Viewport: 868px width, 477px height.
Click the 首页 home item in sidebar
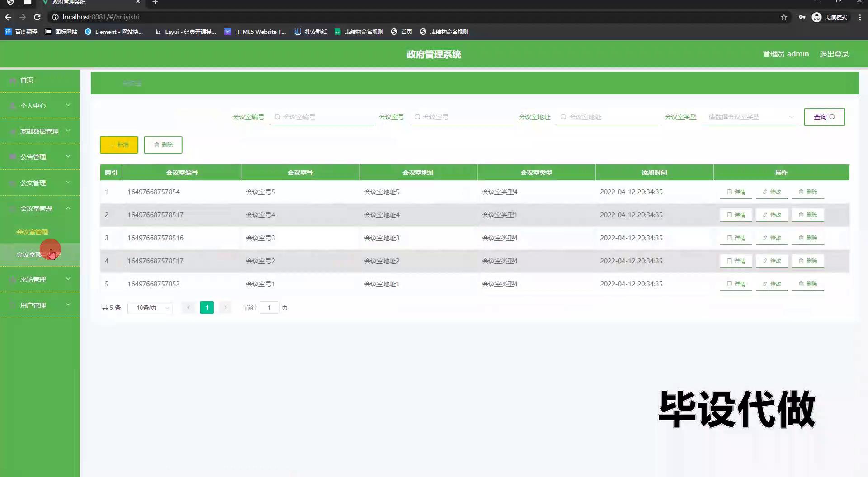coord(27,80)
